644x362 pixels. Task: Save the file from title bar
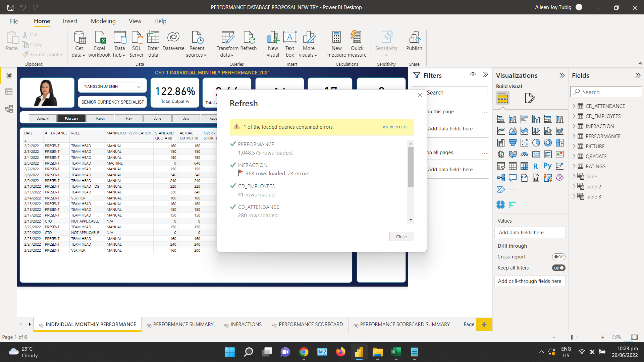10,7
